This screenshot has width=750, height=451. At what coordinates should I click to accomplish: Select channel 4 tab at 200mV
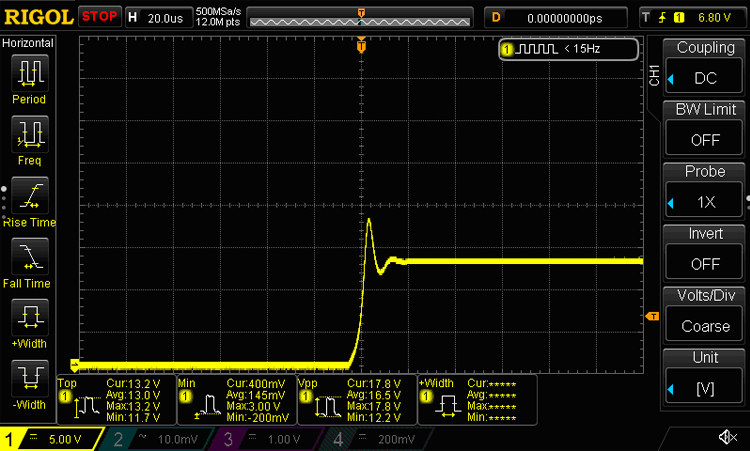[x=378, y=439]
